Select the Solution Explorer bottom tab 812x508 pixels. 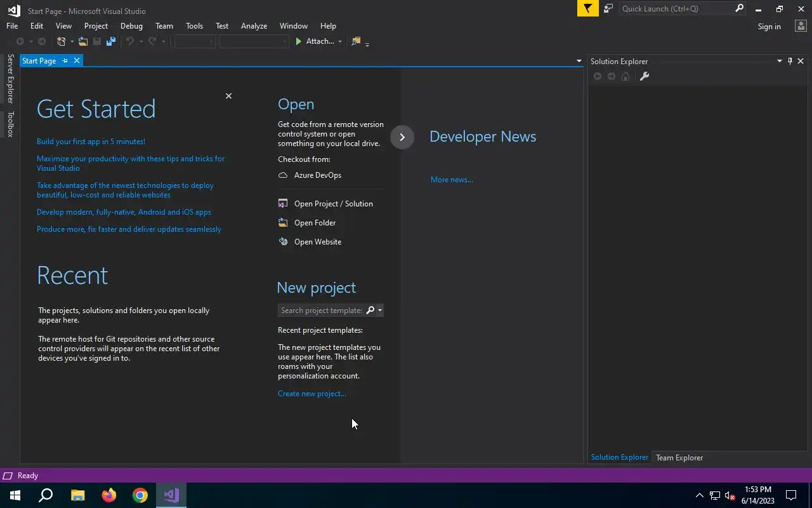click(619, 457)
